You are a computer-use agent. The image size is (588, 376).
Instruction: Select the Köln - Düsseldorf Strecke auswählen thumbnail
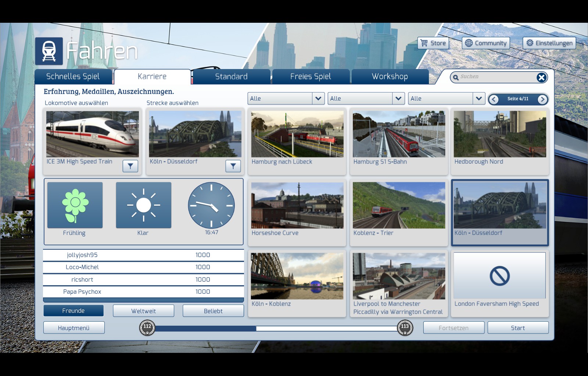[195, 134]
